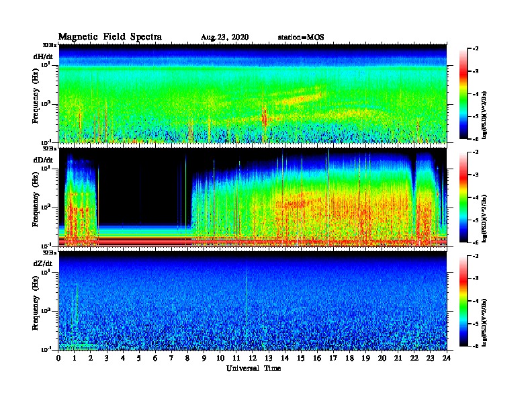Viewport: 532px width, 411px height.
Task: Click the dH/dt spectrogram plot
Action: point(253,93)
